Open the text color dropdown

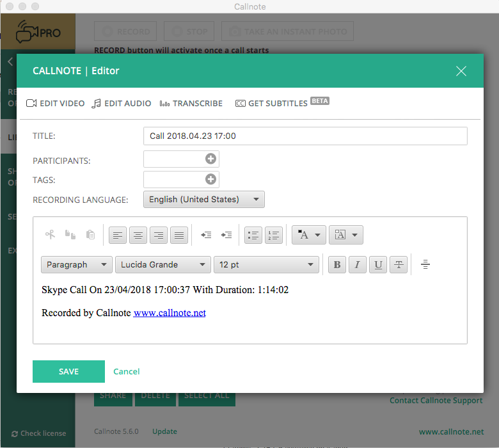click(309, 235)
